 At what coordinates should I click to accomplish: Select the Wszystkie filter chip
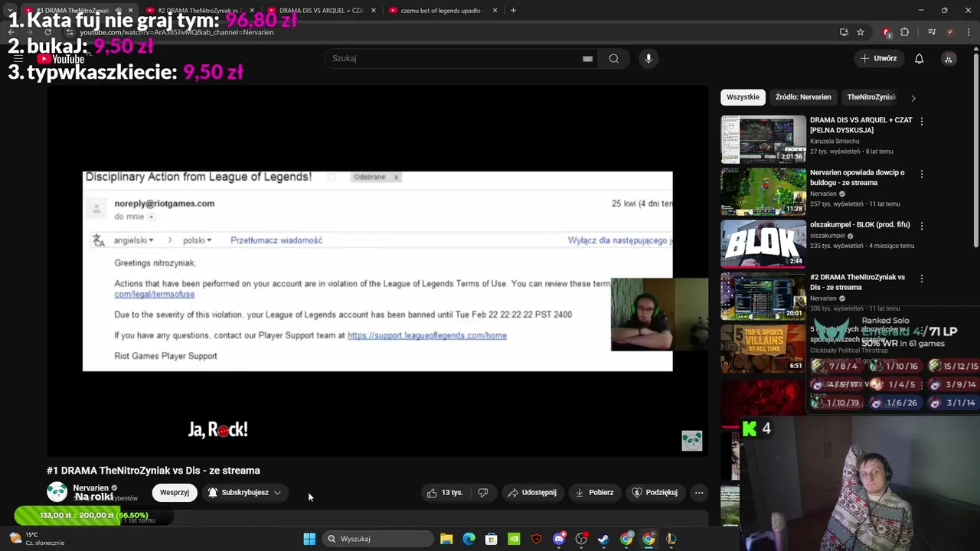coord(743,97)
